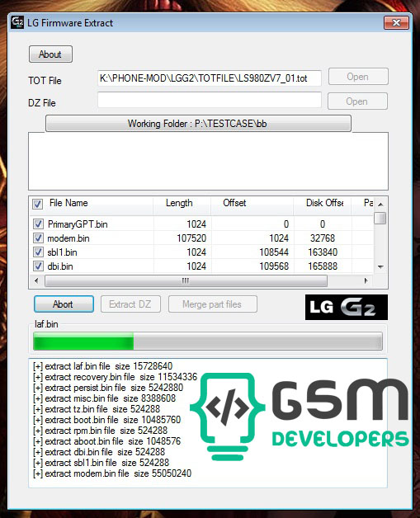Uncheck the PrimaryGPT.bin checkbox
Screen dimensions: 420x518
click(38, 224)
